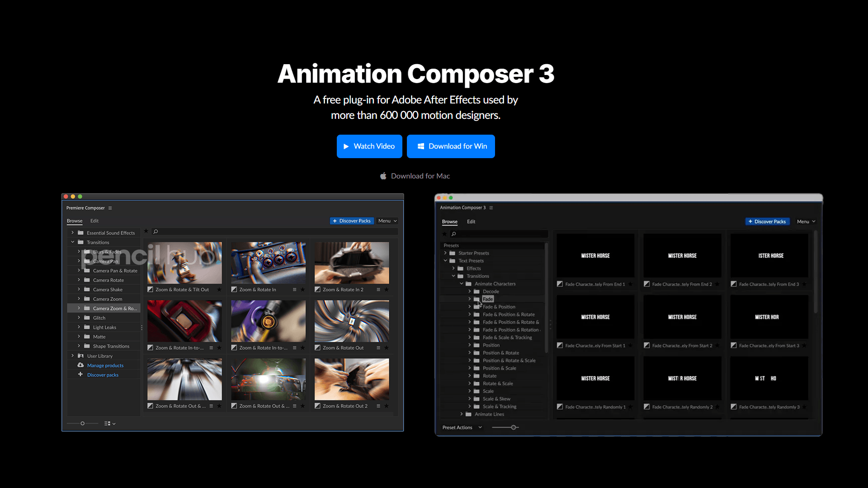Favorite the Zoom & Rotate In star
This screenshot has width=868, height=488.
click(303, 290)
